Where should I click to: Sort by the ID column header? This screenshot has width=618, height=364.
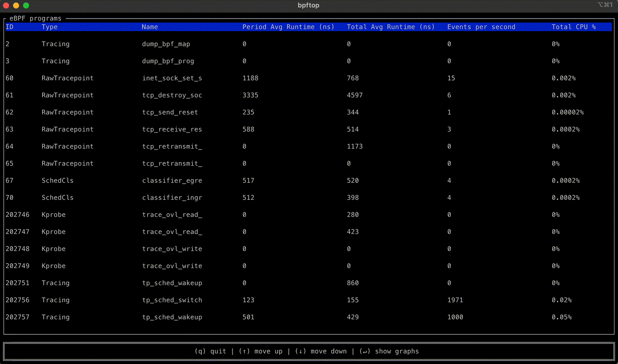[9, 27]
